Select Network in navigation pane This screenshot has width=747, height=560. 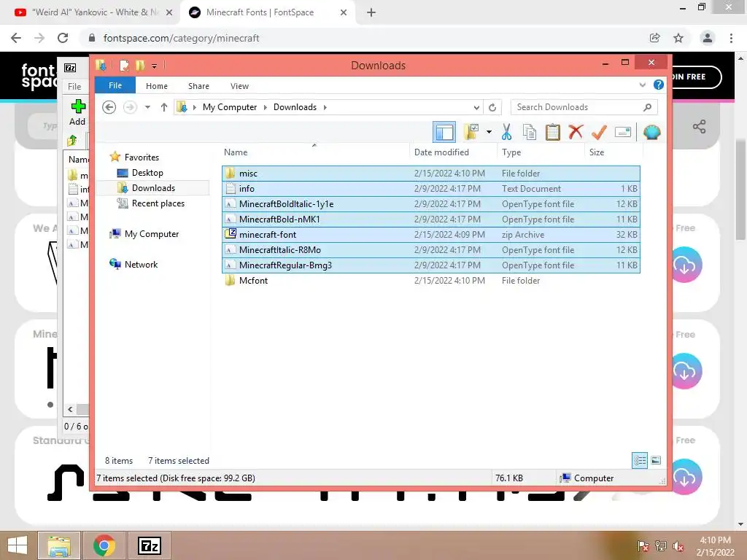[141, 264]
